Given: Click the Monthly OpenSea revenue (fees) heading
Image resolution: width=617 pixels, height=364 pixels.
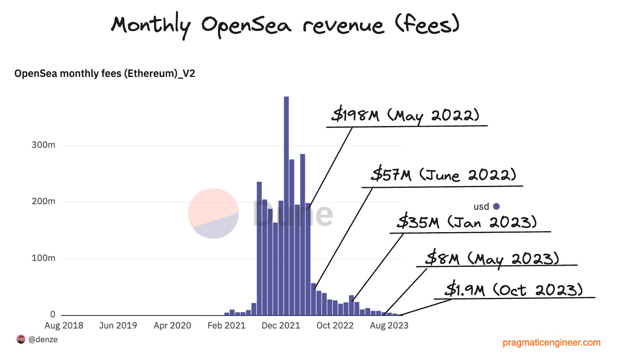Looking at the screenshot, I should click(x=285, y=25).
